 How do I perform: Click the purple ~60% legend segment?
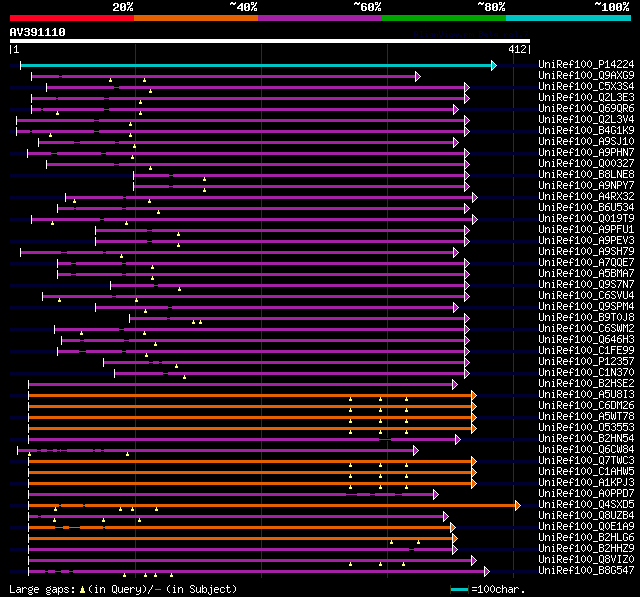320,18
